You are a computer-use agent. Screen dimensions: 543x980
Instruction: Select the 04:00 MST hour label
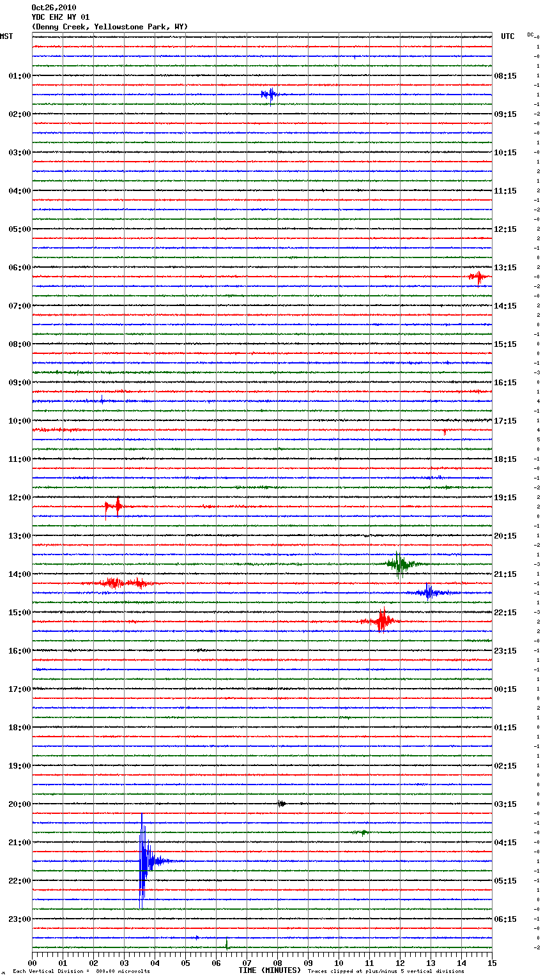click(20, 191)
